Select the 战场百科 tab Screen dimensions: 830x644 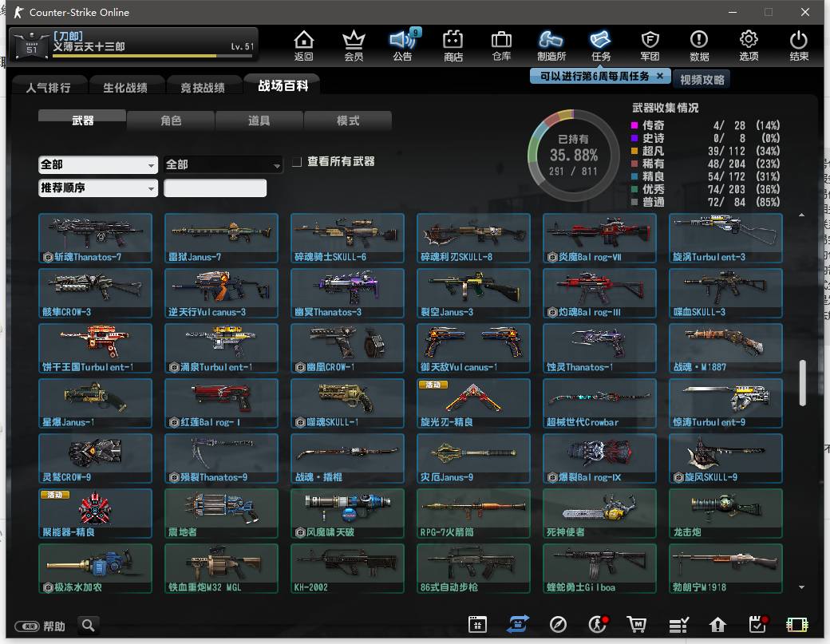click(283, 85)
